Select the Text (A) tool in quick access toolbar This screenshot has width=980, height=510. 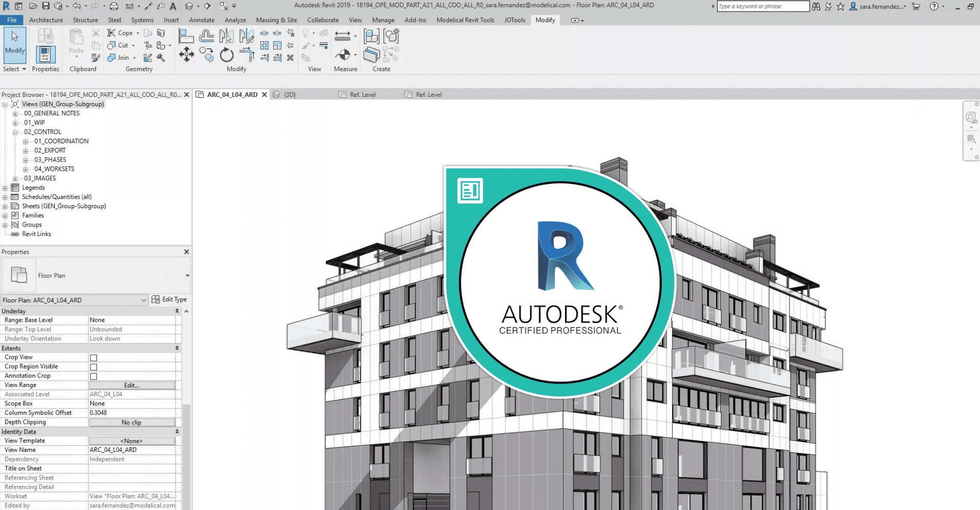pyautogui.click(x=173, y=6)
